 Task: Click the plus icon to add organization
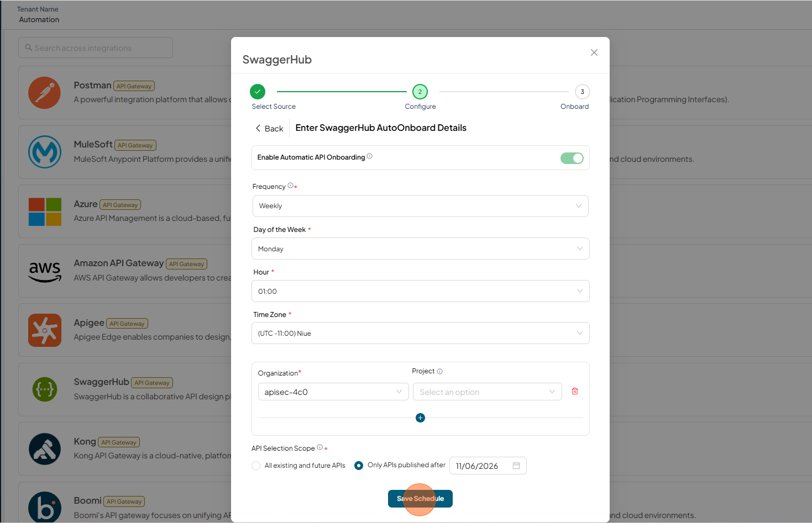[420, 418]
